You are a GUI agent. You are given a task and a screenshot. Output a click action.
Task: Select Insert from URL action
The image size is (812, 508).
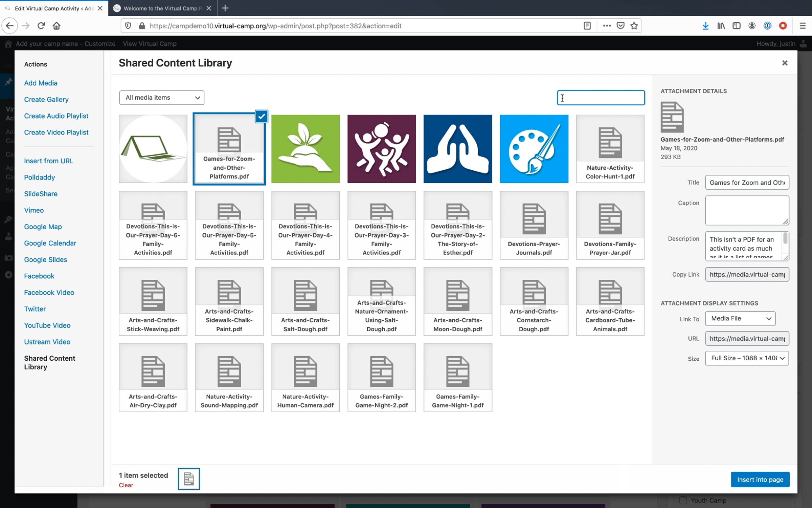[49, 161]
